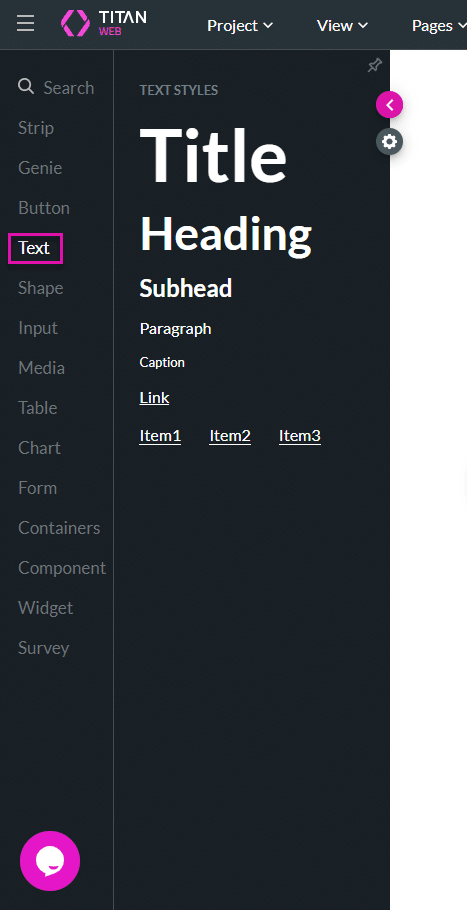Open the Input elements category

pyautogui.click(x=38, y=328)
